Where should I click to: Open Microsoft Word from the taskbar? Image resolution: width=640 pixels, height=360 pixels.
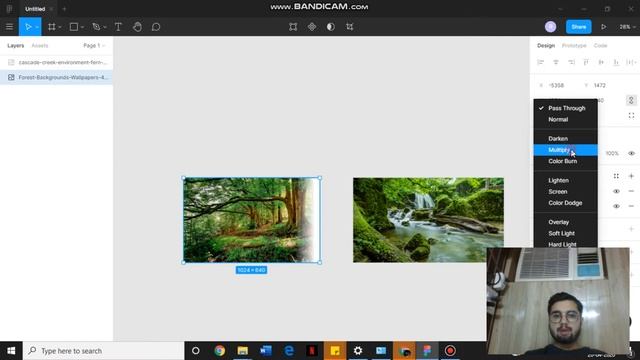(266, 351)
